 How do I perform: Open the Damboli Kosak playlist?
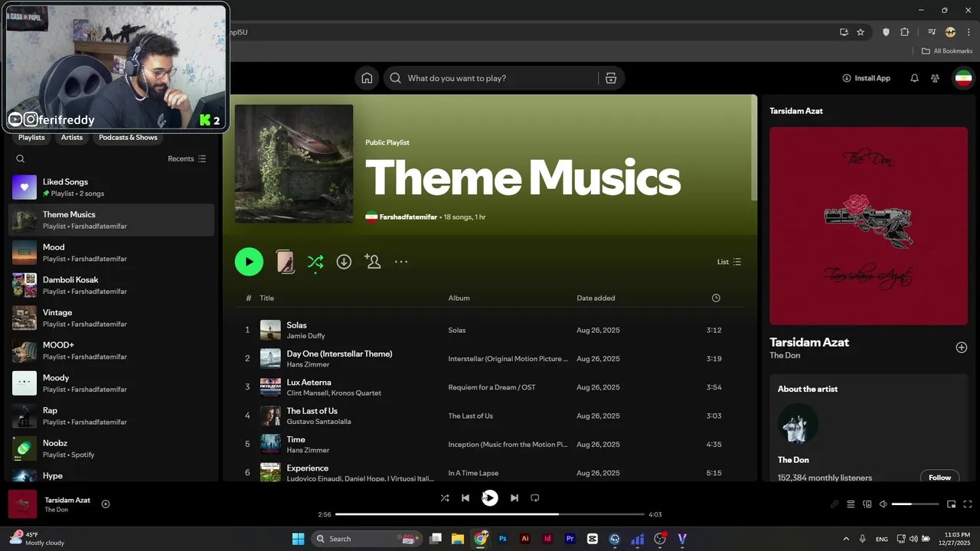111,285
